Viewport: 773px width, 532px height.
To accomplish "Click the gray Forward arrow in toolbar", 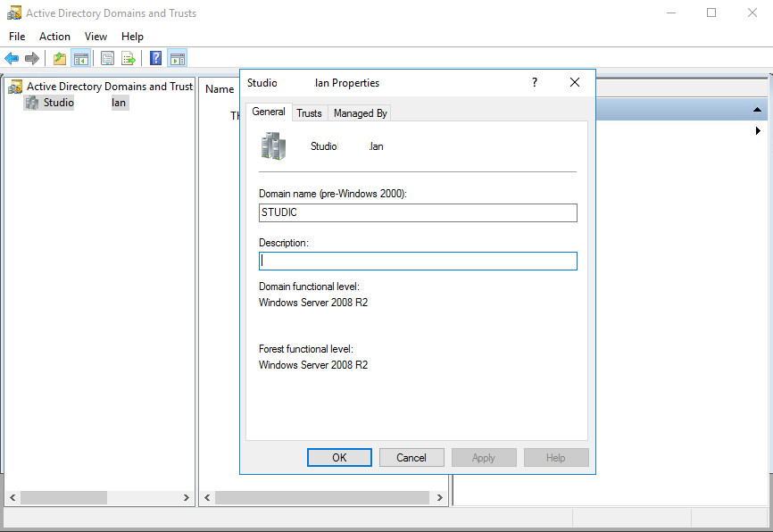I will pyautogui.click(x=31, y=59).
